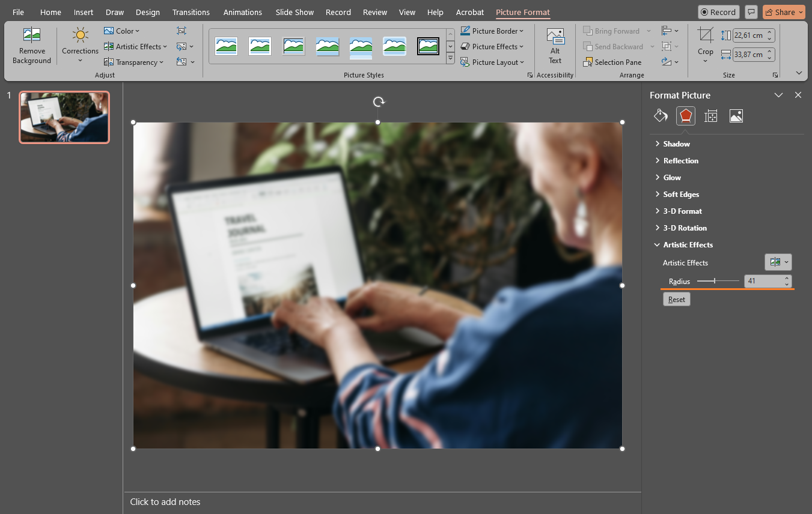Click the picture rotation handle
The image size is (812, 514).
379,101
